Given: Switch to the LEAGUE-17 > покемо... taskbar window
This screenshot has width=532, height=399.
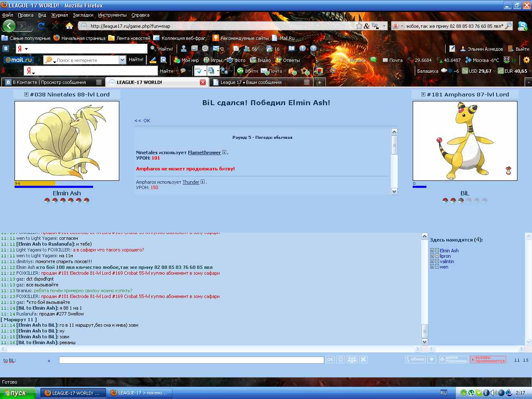Looking at the screenshot, I should tap(139, 393).
